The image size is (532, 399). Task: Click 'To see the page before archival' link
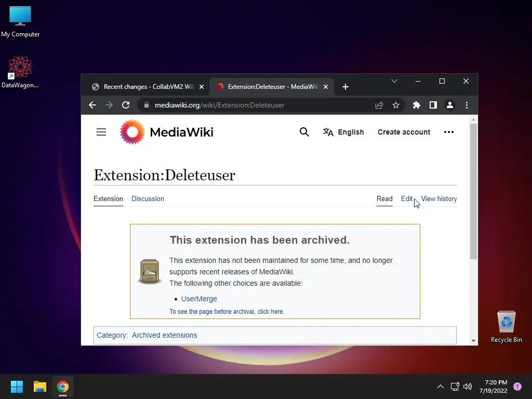click(227, 312)
